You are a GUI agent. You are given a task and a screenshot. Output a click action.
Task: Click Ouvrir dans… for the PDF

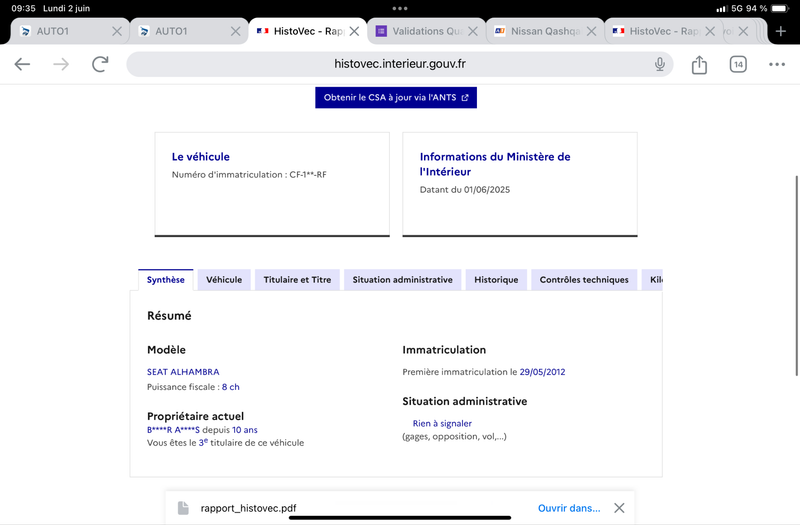click(x=569, y=508)
